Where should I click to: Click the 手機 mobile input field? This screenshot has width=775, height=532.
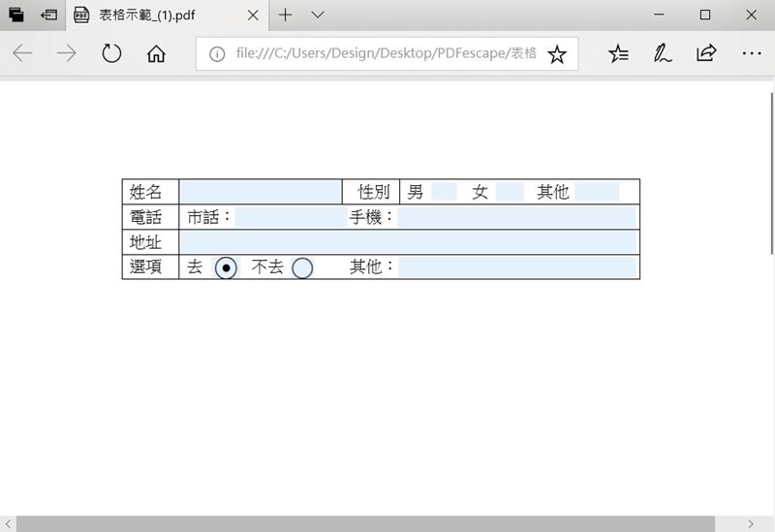click(x=516, y=217)
